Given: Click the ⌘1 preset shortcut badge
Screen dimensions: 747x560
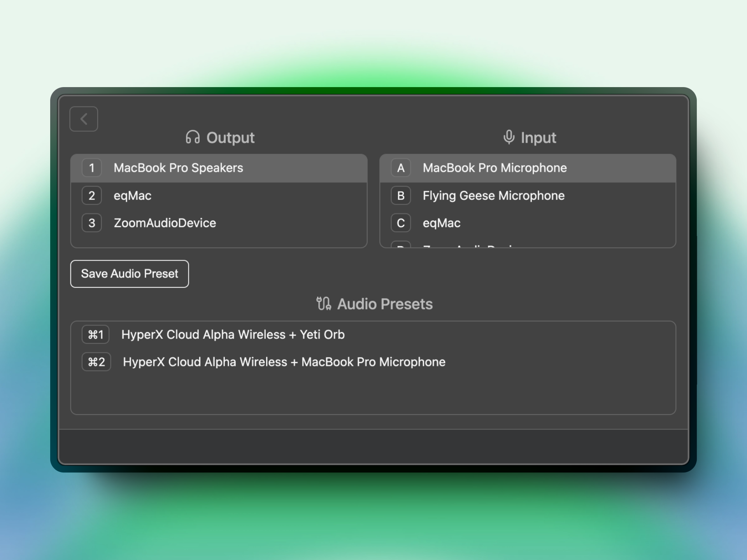Looking at the screenshot, I should pyautogui.click(x=96, y=334).
